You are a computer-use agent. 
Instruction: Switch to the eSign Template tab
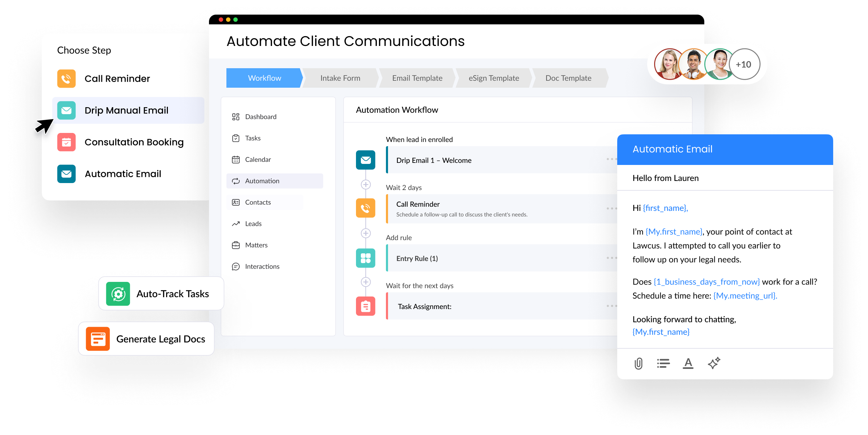[494, 78]
